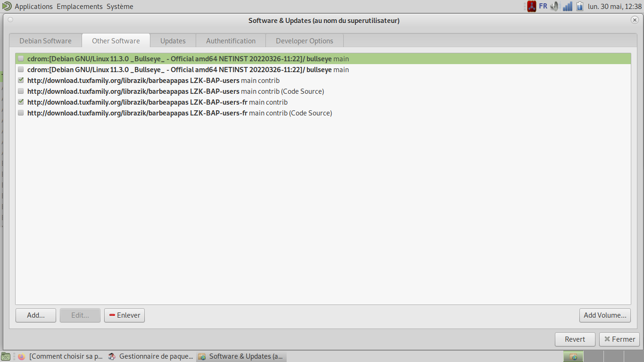This screenshot has width=644, height=362.
Task: Open the MATE main menu logo icon
Action: click(7, 6)
